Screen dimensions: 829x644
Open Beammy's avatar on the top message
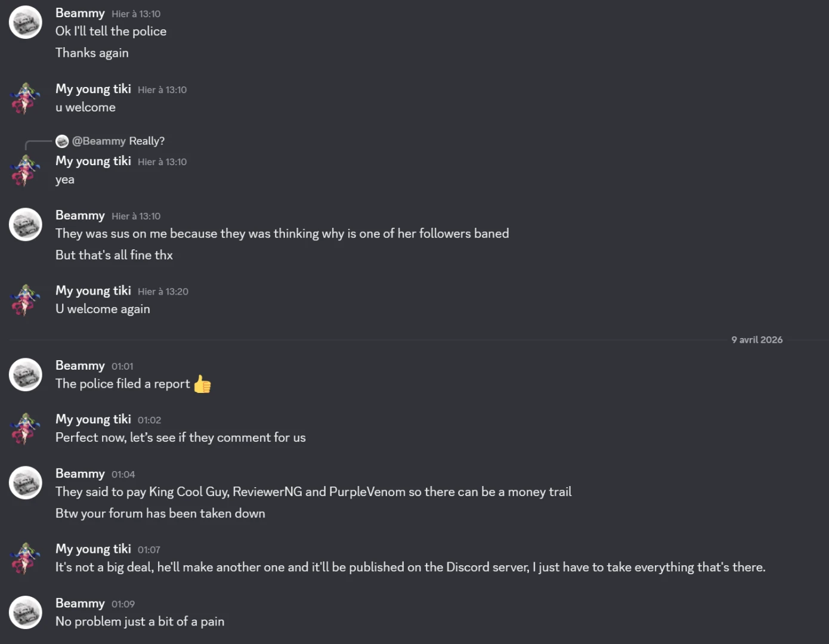click(25, 22)
